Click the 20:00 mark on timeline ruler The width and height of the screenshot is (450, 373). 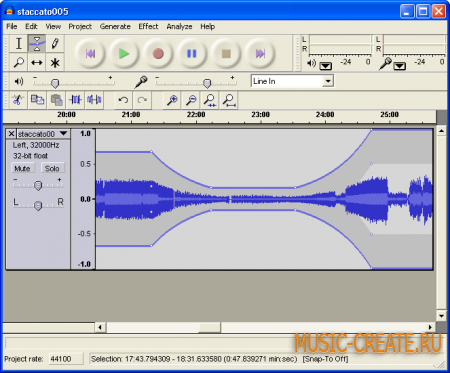click(66, 115)
